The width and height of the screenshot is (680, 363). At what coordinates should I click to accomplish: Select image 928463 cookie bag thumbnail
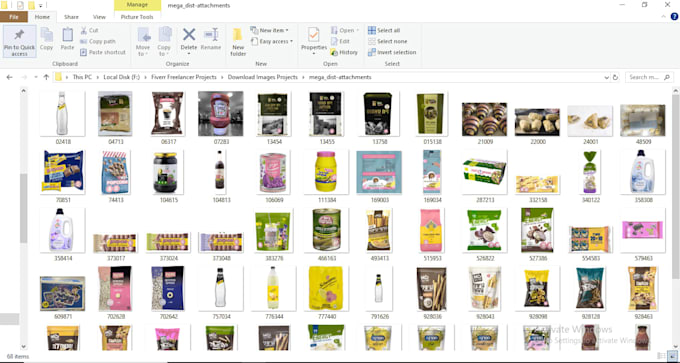[x=643, y=288]
